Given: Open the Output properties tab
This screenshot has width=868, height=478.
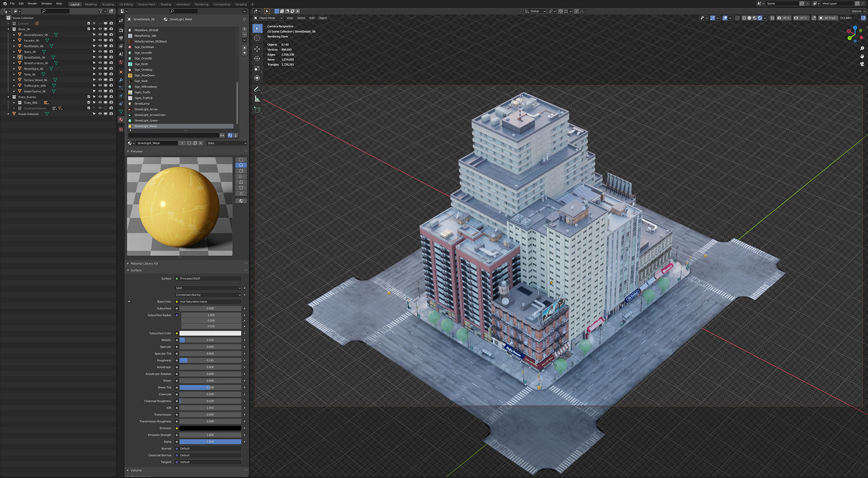Looking at the screenshot, I should 121,38.
